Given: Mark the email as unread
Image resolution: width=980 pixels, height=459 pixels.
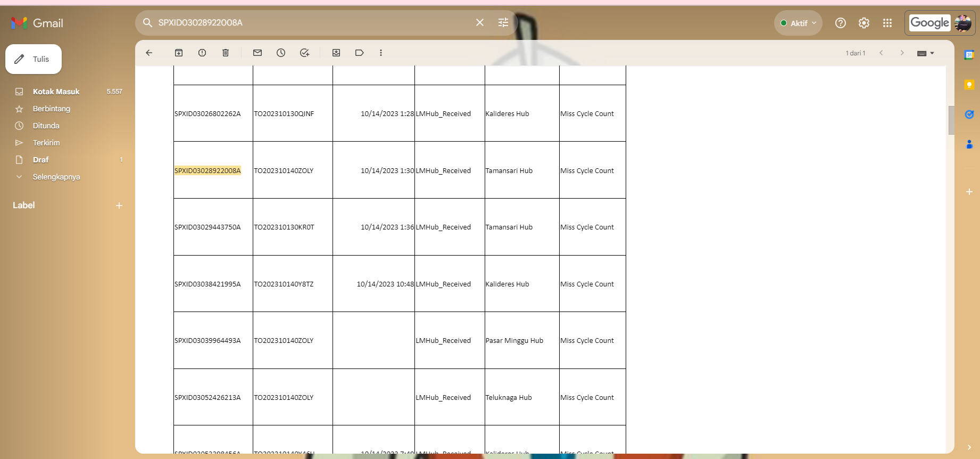Looking at the screenshot, I should [x=258, y=53].
